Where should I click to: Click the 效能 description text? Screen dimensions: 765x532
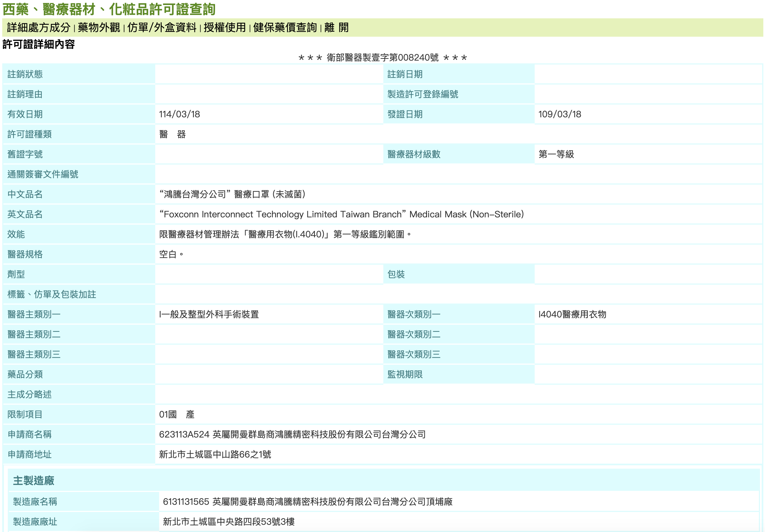pyautogui.click(x=285, y=234)
